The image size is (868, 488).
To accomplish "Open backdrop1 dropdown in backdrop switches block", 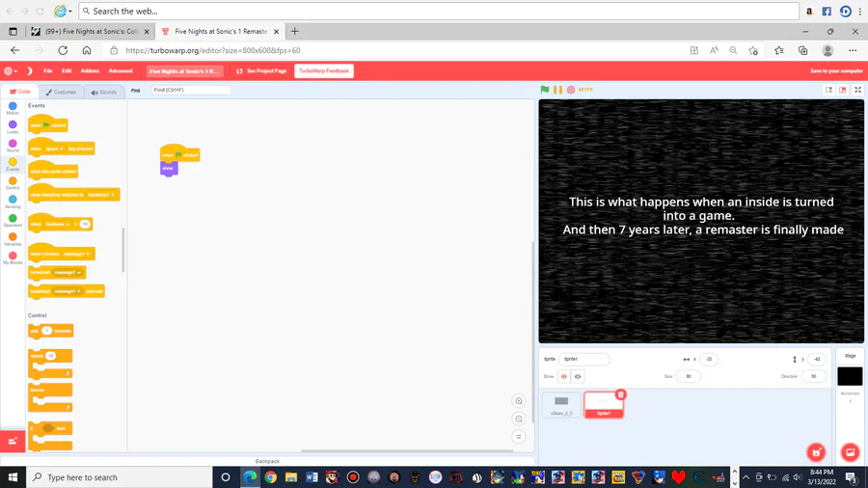I will (101, 195).
